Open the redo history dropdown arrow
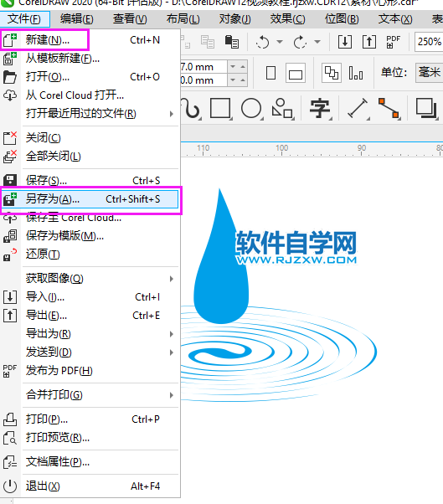Screen dimensions: 443x504 [317, 42]
